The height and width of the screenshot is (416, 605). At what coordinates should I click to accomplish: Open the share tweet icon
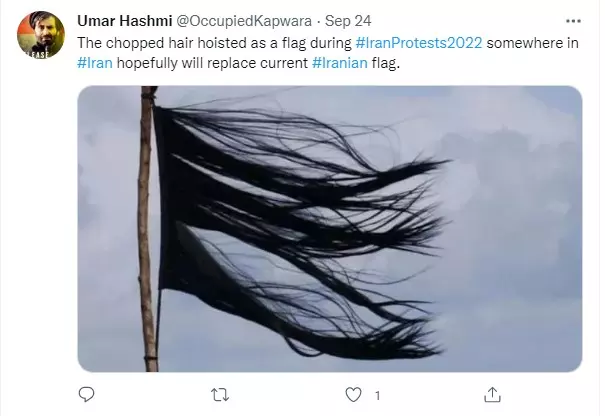[x=492, y=395]
